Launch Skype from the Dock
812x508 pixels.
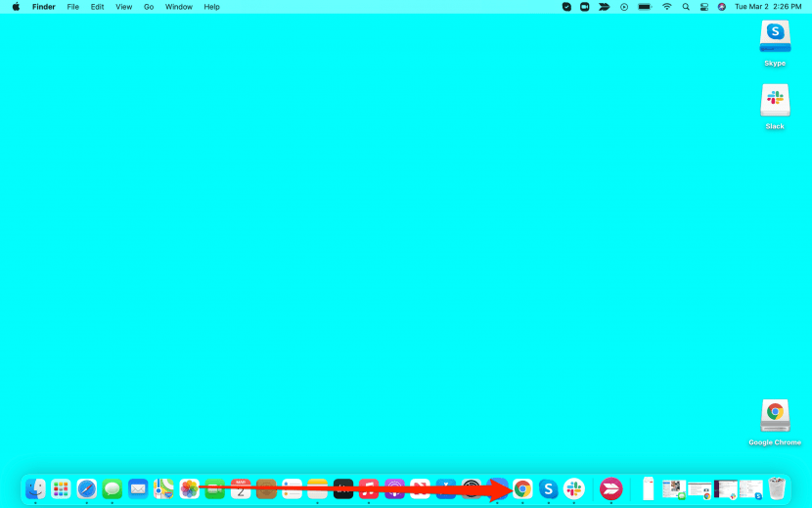point(549,488)
